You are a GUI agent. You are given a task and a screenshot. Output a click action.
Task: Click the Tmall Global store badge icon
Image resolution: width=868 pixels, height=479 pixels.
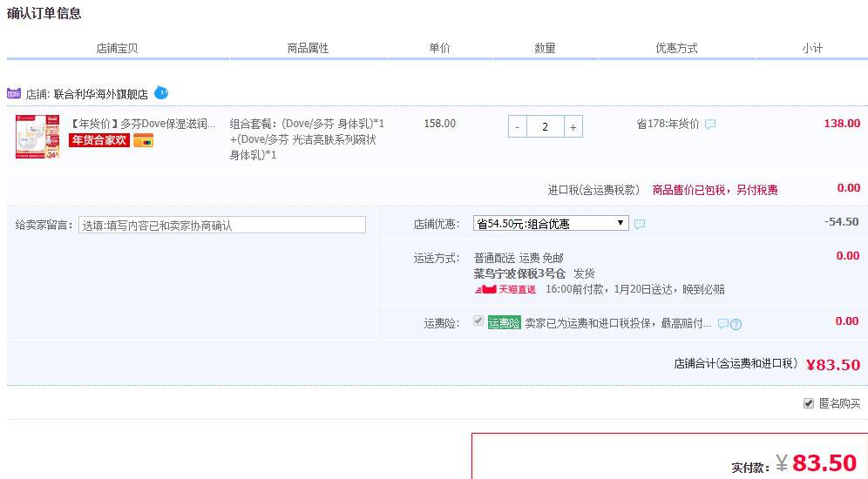[x=14, y=93]
